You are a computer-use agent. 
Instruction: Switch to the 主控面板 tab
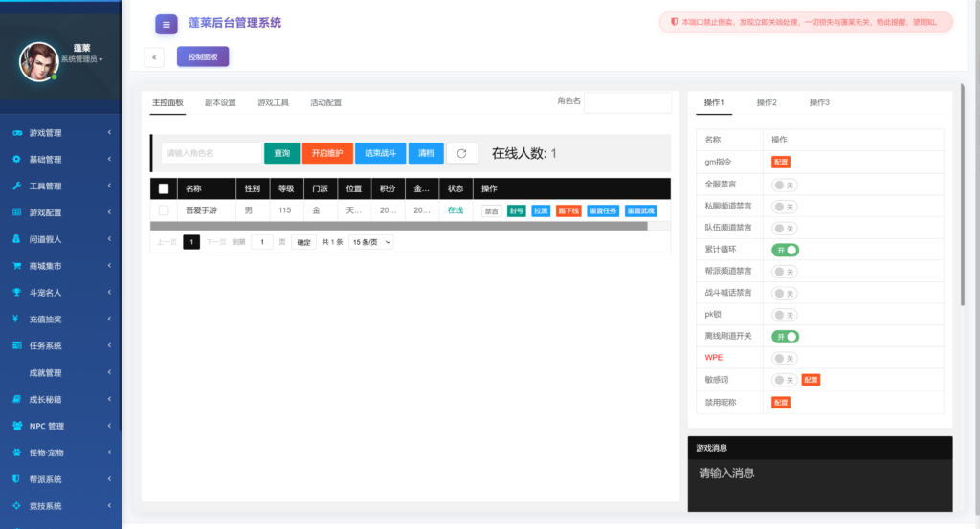pyautogui.click(x=168, y=102)
